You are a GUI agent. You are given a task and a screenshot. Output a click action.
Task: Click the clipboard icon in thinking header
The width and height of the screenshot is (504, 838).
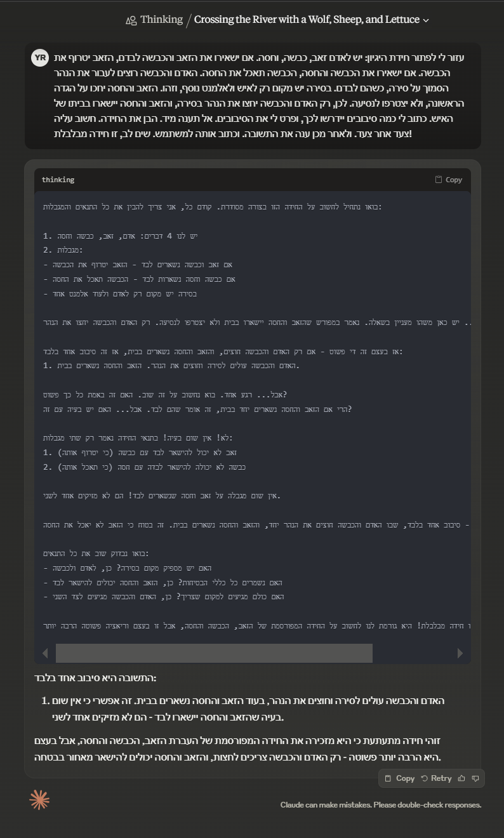(x=439, y=180)
